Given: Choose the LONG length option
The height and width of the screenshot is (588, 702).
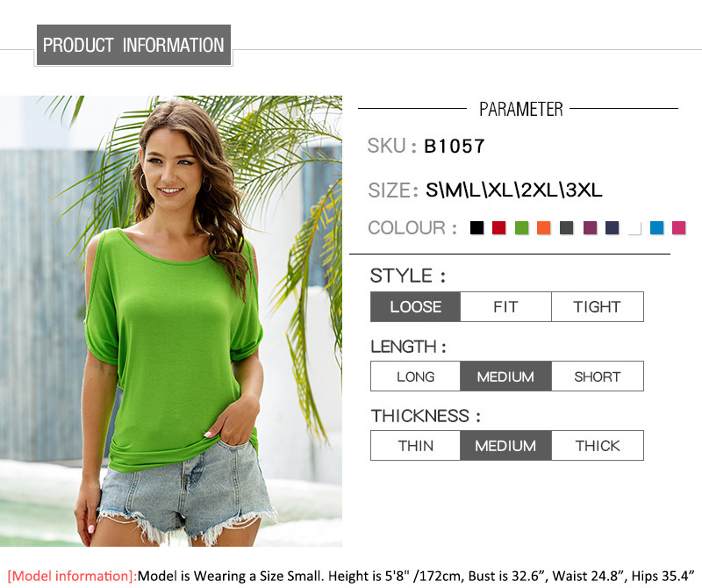Looking at the screenshot, I should pos(415,376).
